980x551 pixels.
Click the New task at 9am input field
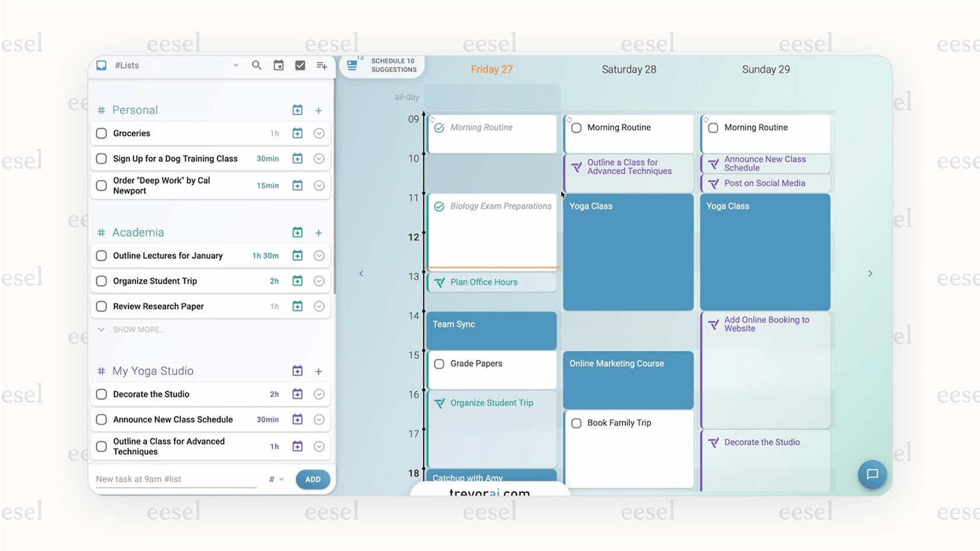(169, 479)
